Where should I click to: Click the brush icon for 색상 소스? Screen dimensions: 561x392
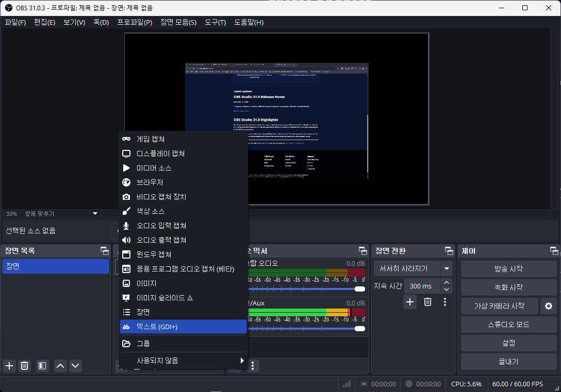[x=126, y=211]
